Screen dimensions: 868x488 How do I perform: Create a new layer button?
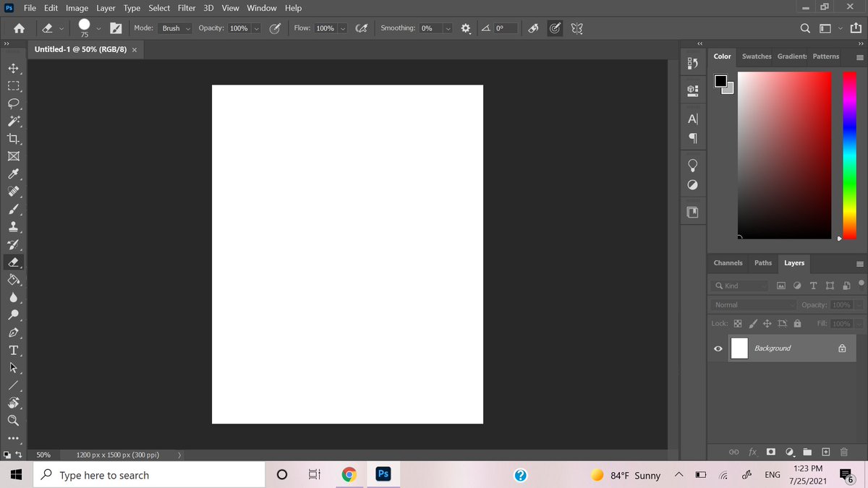(x=825, y=453)
